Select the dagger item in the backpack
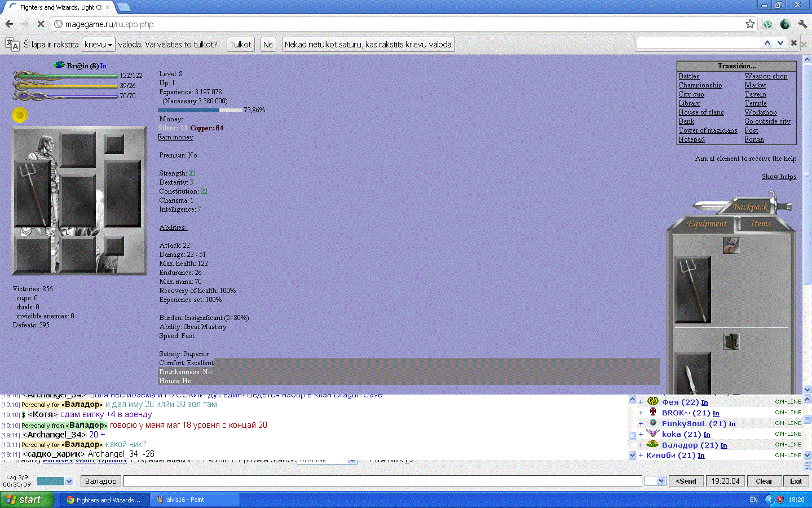Viewport: 812px width, 508px height. tap(692, 374)
